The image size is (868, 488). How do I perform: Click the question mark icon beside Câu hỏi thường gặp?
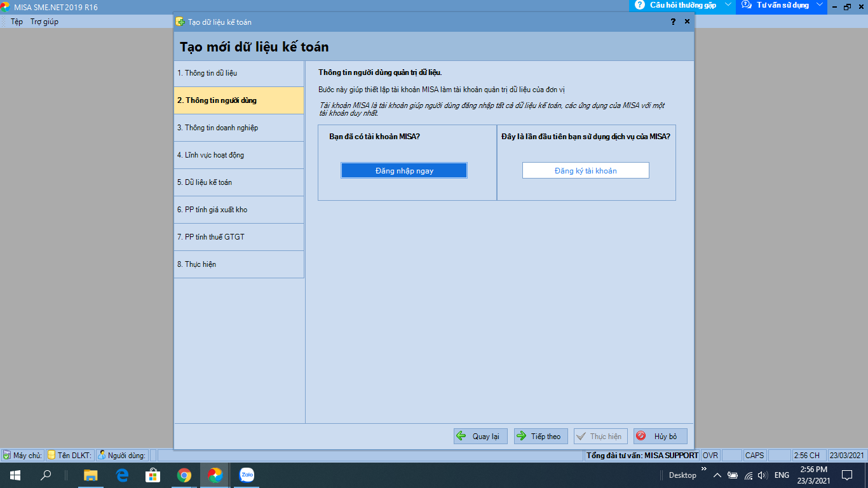pyautogui.click(x=639, y=5)
